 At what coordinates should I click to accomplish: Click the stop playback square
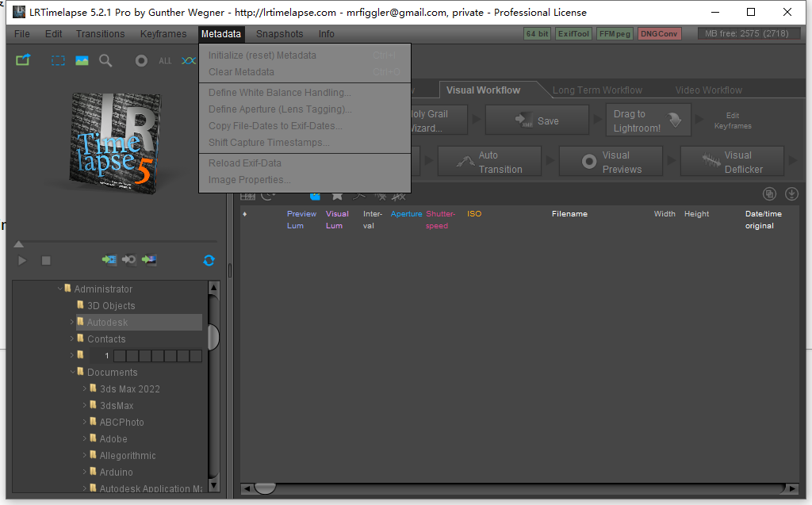tap(46, 261)
